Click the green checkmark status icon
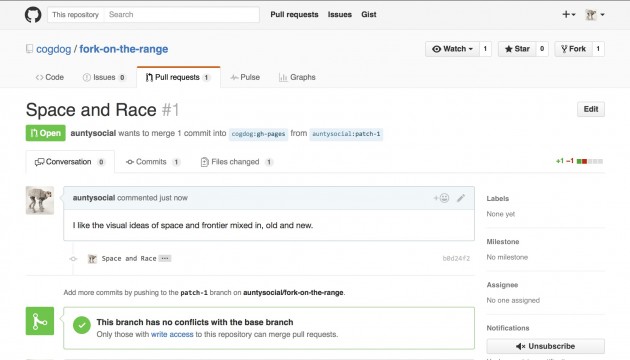 [82, 325]
